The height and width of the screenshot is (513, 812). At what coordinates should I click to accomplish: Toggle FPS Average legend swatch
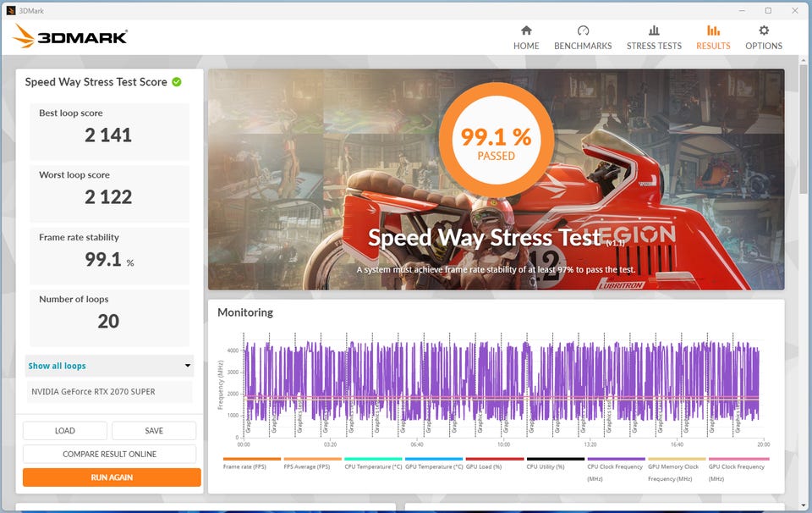(x=312, y=459)
